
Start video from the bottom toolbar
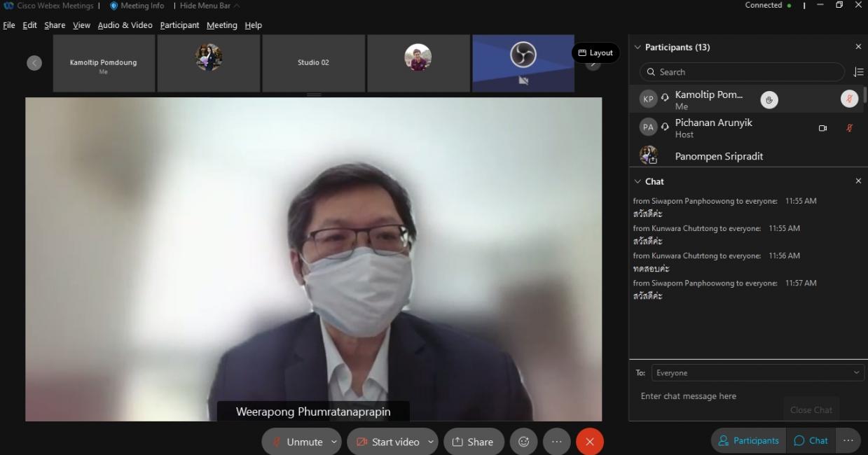pos(387,442)
